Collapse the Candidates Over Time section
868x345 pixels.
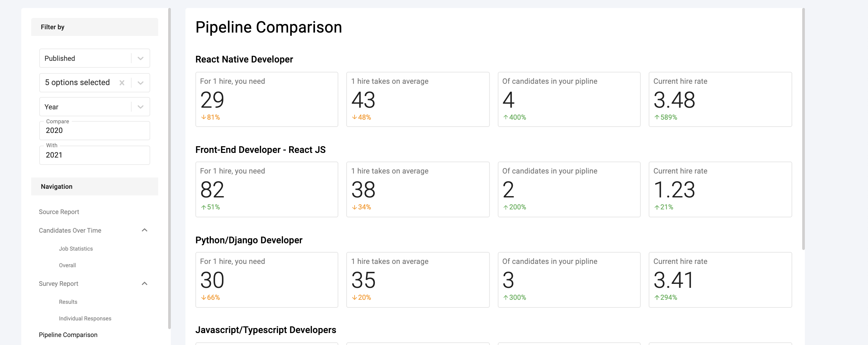click(x=145, y=230)
